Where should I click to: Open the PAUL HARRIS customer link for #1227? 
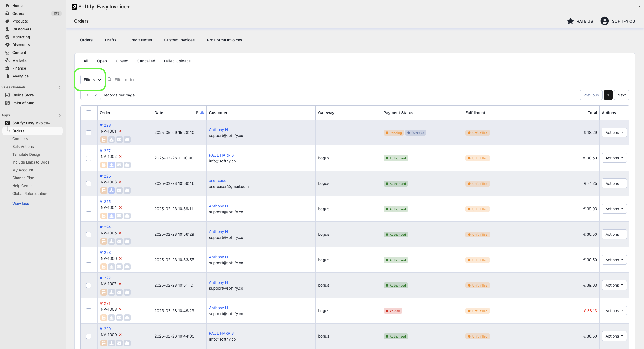pos(221,155)
